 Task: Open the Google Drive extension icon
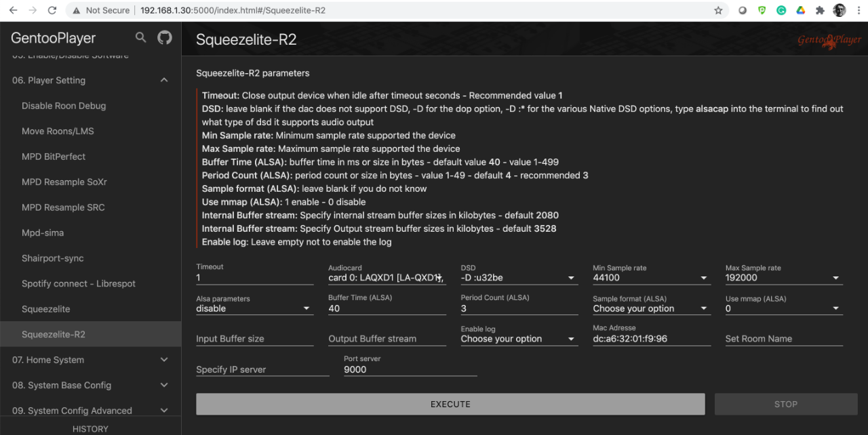[x=800, y=10]
